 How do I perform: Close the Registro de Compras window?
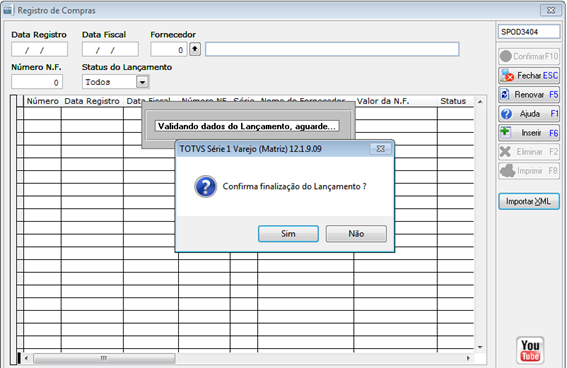click(x=551, y=10)
